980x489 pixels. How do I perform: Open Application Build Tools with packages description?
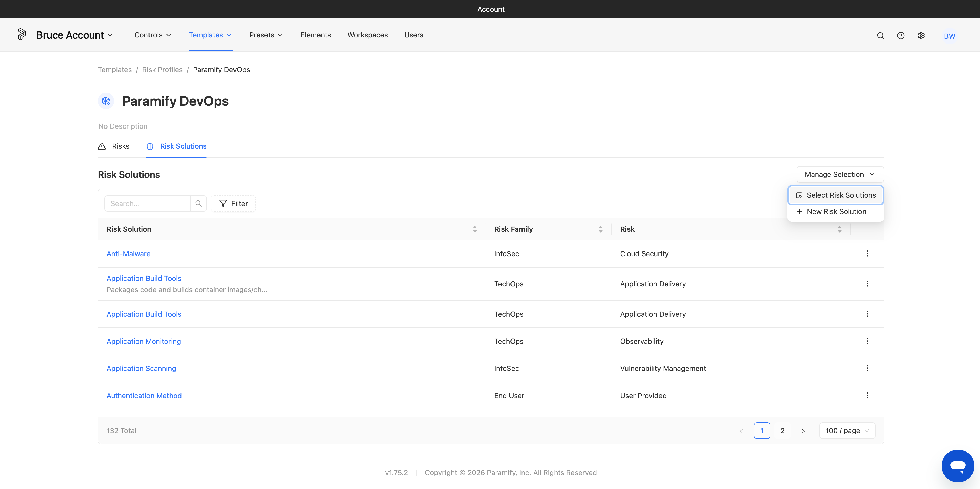pos(144,278)
